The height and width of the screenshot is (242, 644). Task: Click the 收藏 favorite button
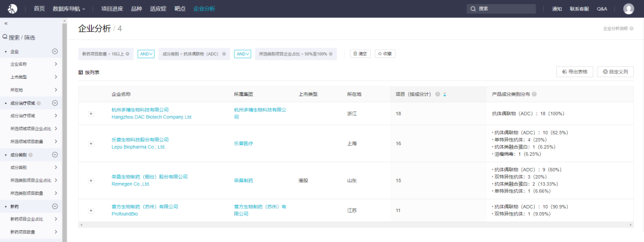pyautogui.click(x=385, y=54)
